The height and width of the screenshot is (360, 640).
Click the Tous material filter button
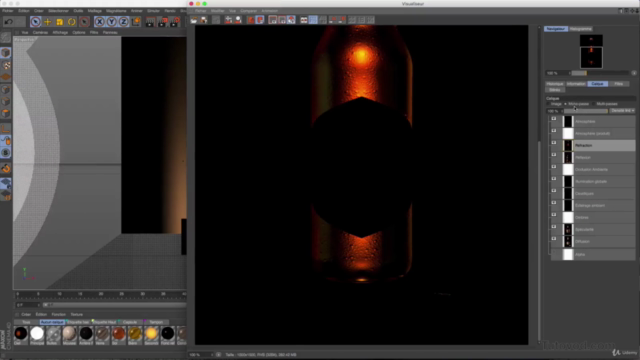point(26,322)
